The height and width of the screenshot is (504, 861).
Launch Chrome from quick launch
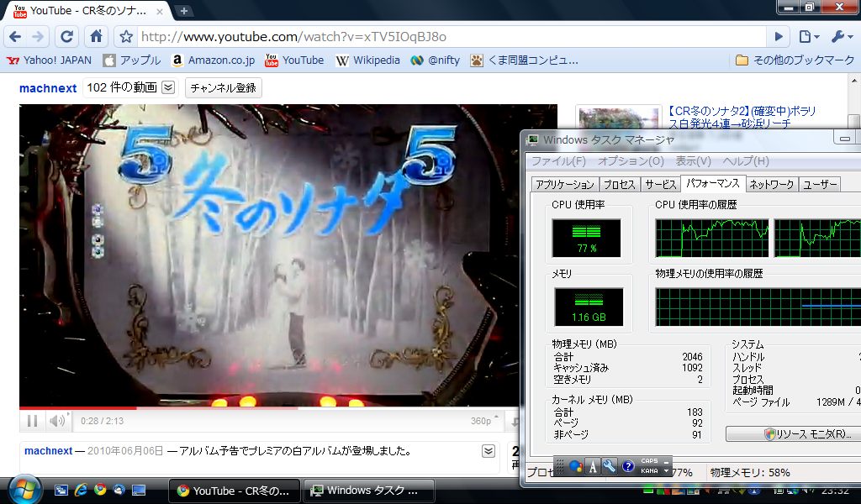pos(100,491)
